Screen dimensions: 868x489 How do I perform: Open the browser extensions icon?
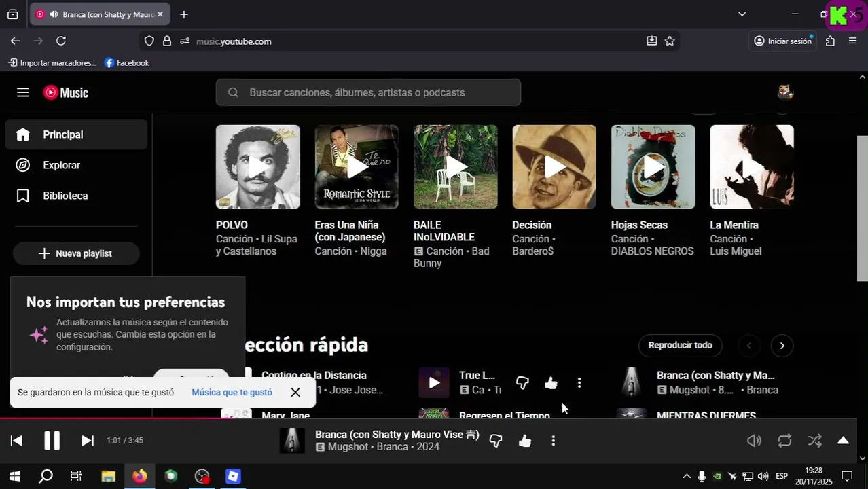tap(830, 41)
